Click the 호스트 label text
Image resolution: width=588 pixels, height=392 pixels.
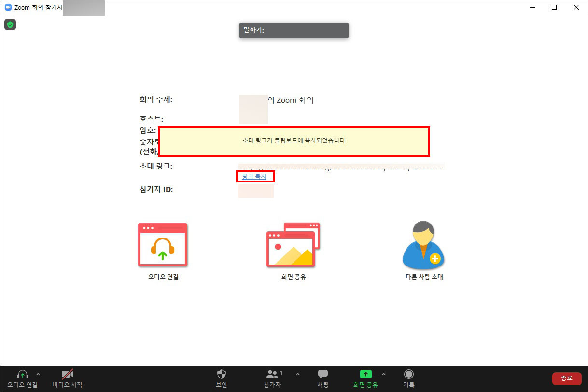pyautogui.click(x=151, y=119)
